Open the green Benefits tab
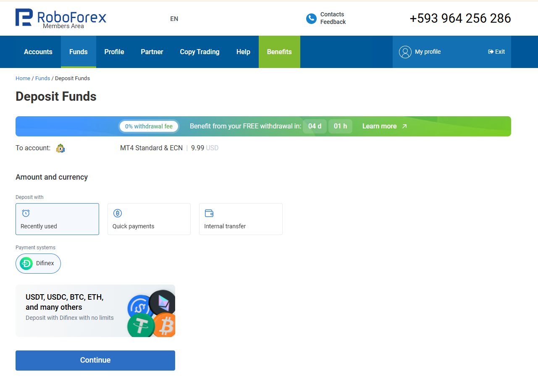 [279, 52]
